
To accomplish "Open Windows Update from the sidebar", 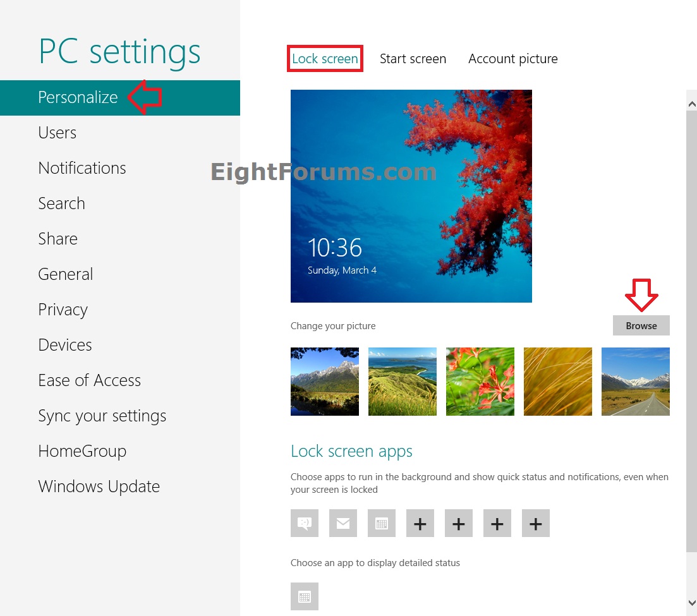I will click(99, 486).
